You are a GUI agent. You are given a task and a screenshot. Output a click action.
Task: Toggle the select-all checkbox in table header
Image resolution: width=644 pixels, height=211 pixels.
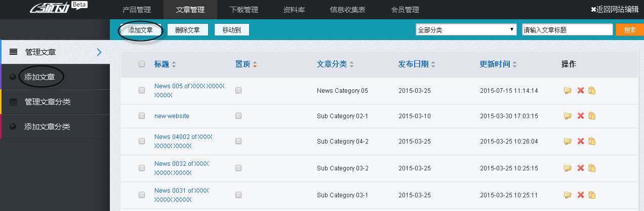tap(142, 64)
